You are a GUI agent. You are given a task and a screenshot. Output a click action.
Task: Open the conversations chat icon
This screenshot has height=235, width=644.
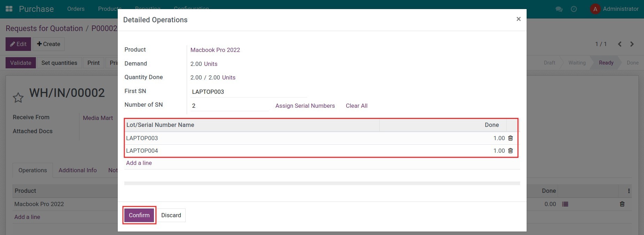559,9
